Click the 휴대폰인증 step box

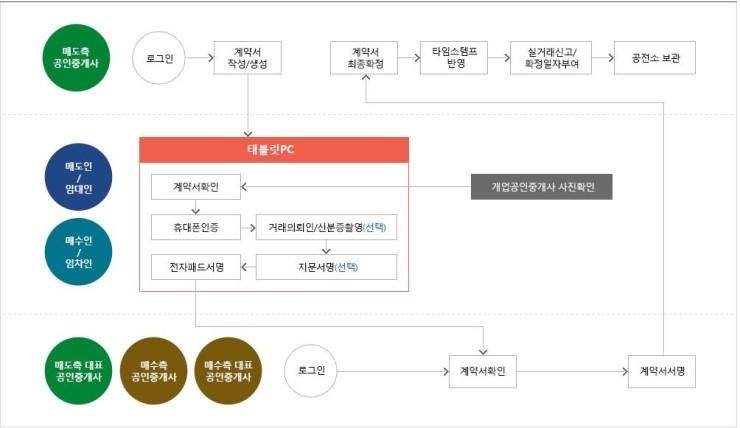196,227
